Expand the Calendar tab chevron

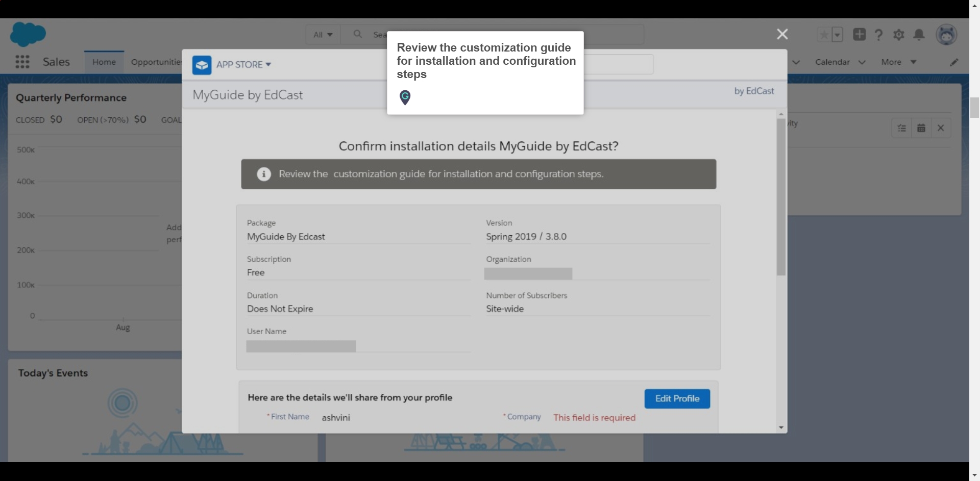click(x=862, y=62)
